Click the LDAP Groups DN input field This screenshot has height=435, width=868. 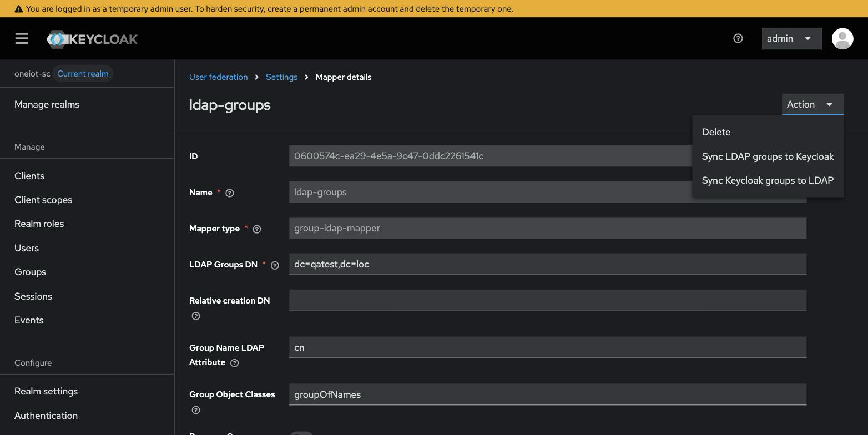548,264
